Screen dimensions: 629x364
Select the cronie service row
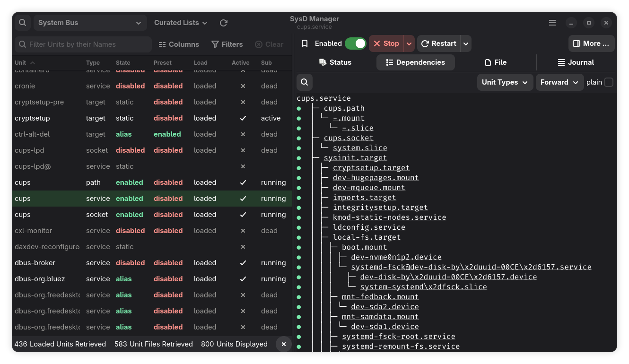(x=152, y=86)
